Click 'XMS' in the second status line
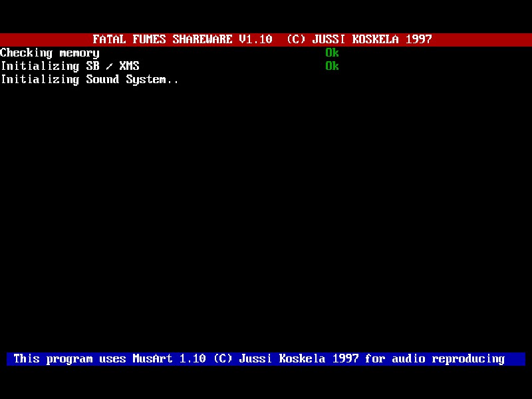Image resolution: width=532 pixels, height=399 pixels. tap(129, 66)
